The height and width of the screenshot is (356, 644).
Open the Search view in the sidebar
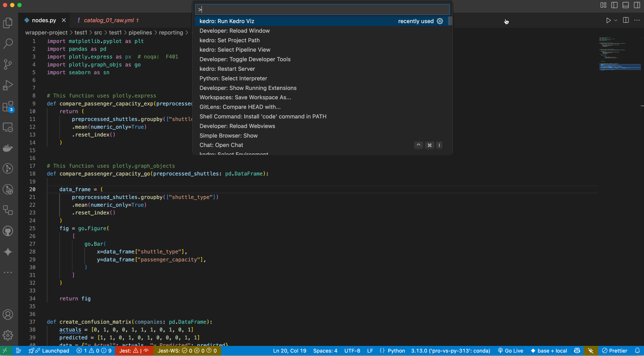[8, 43]
